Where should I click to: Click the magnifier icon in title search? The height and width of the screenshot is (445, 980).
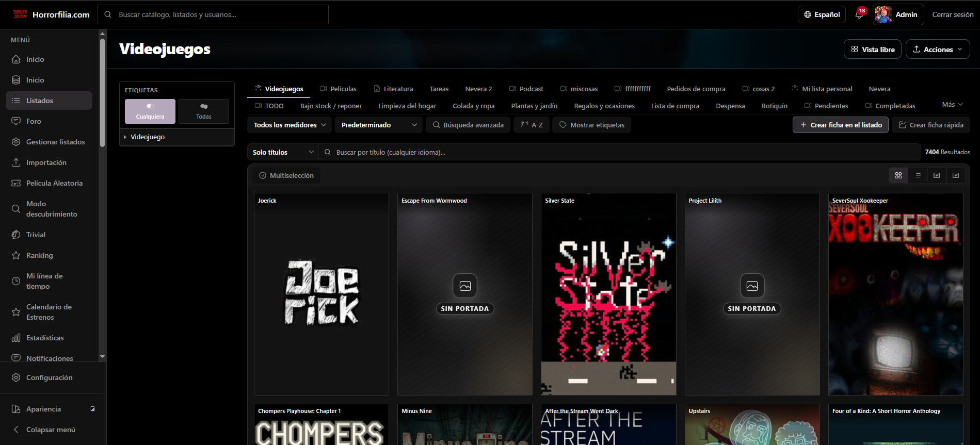pos(327,152)
